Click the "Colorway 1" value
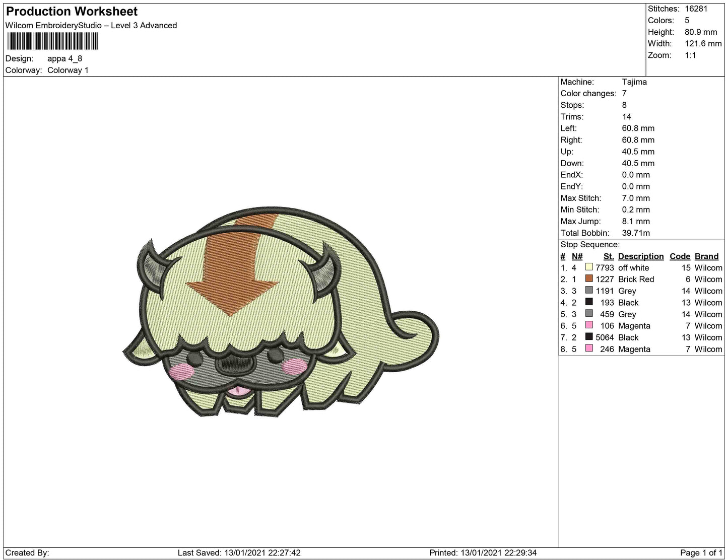The image size is (728, 560). pos(68,70)
